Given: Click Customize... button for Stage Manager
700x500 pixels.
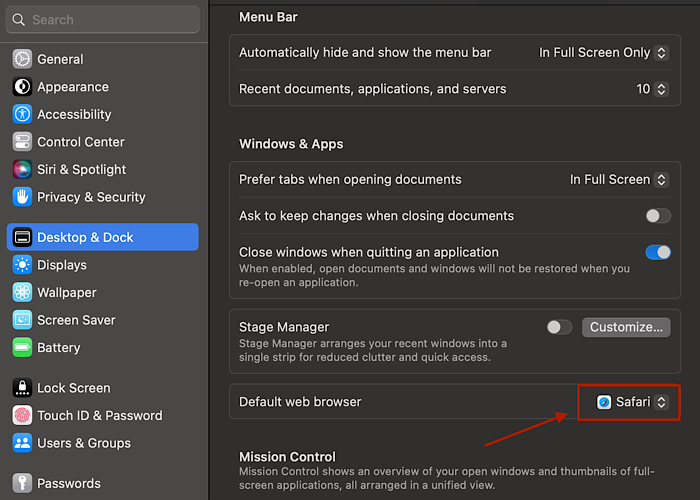Looking at the screenshot, I should coord(626,327).
